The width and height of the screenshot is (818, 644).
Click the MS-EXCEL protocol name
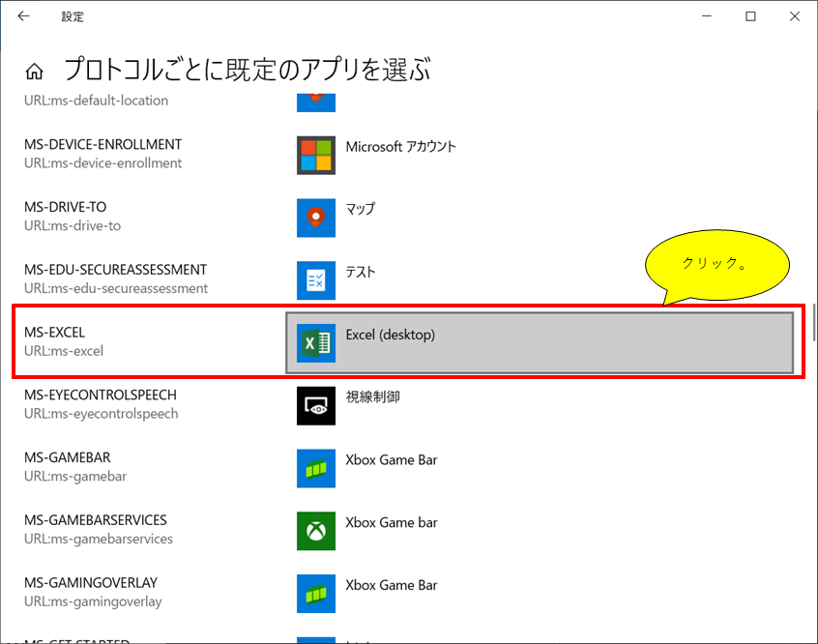54,333
